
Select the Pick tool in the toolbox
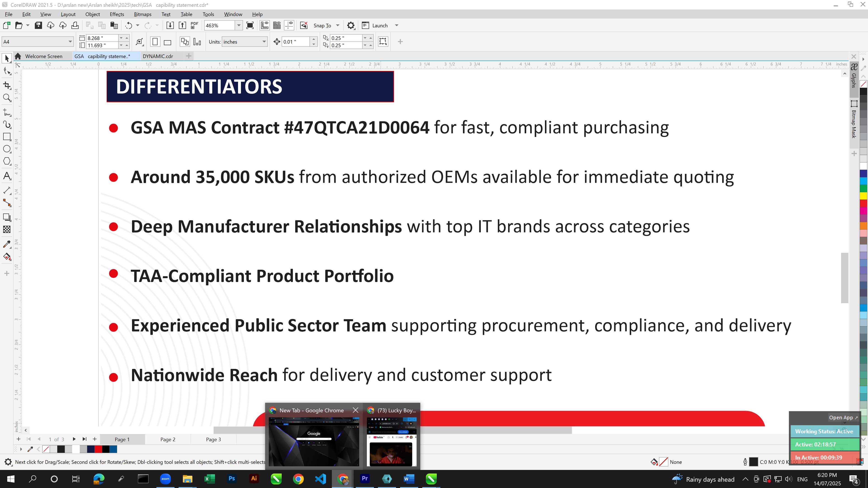pyautogui.click(x=7, y=58)
